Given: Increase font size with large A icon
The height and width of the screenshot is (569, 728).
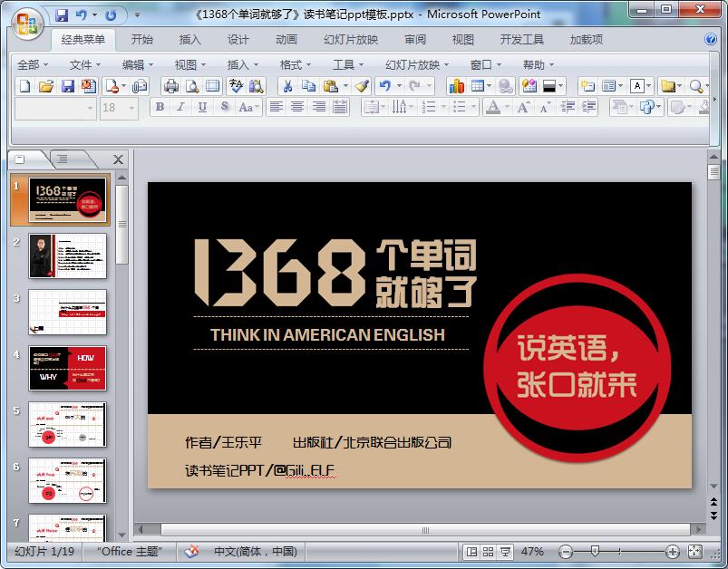Looking at the screenshot, I should (x=524, y=108).
